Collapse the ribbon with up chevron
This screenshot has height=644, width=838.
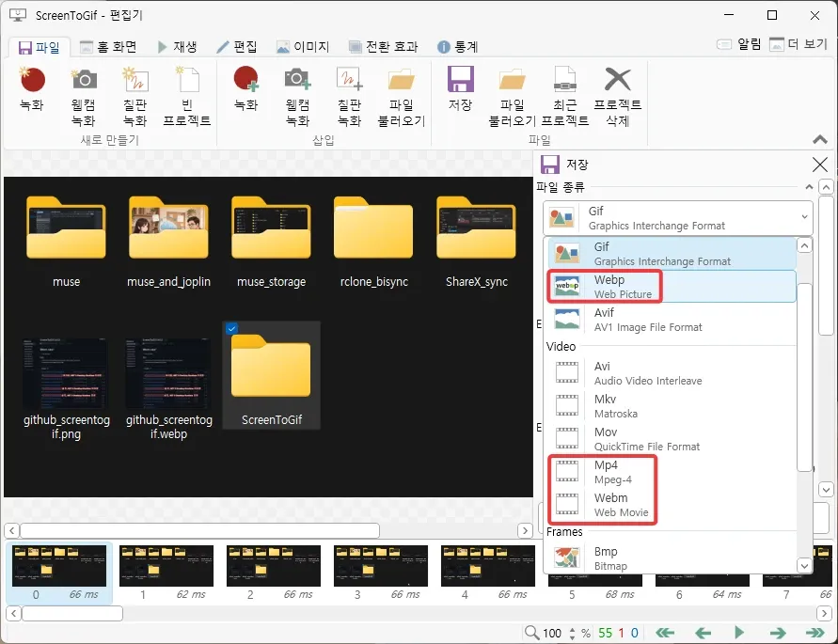click(820, 139)
